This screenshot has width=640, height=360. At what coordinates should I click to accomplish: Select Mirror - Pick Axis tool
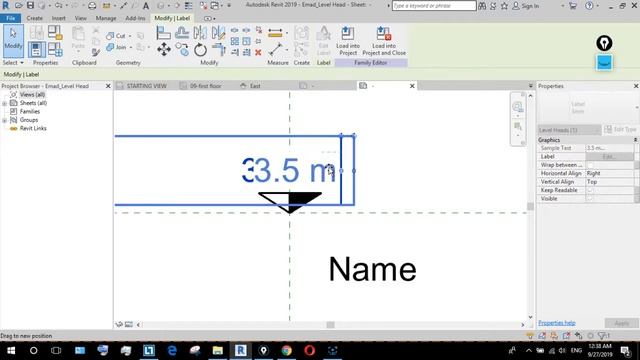click(x=200, y=33)
